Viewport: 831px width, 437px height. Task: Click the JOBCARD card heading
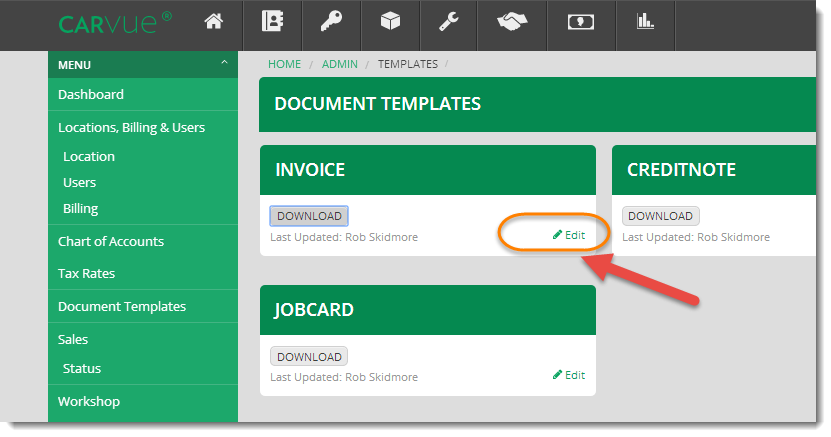coord(314,310)
